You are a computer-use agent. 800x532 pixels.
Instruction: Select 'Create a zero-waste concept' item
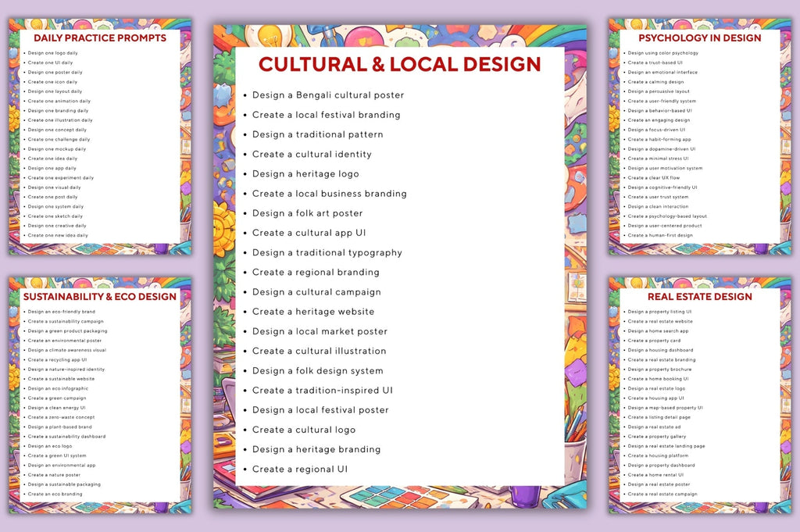tap(61, 417)
